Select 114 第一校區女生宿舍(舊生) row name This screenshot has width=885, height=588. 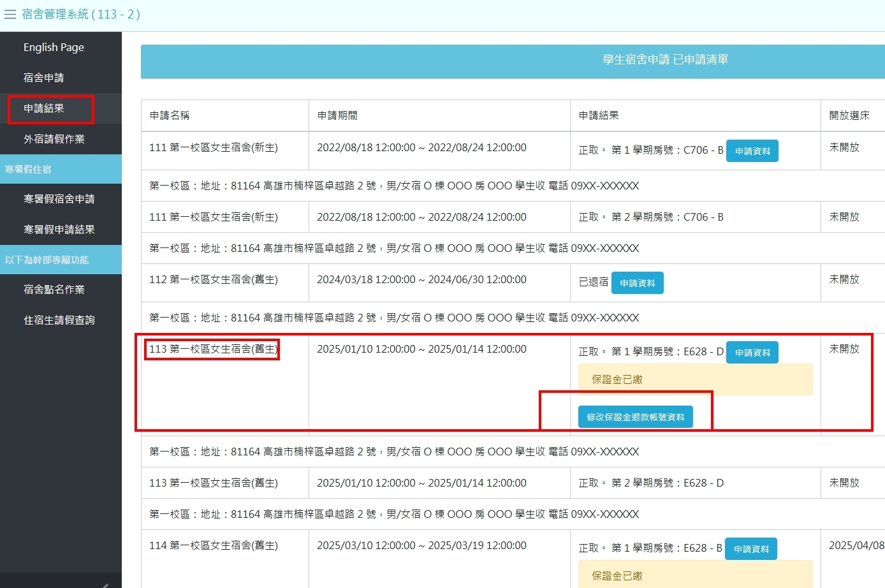214,545
